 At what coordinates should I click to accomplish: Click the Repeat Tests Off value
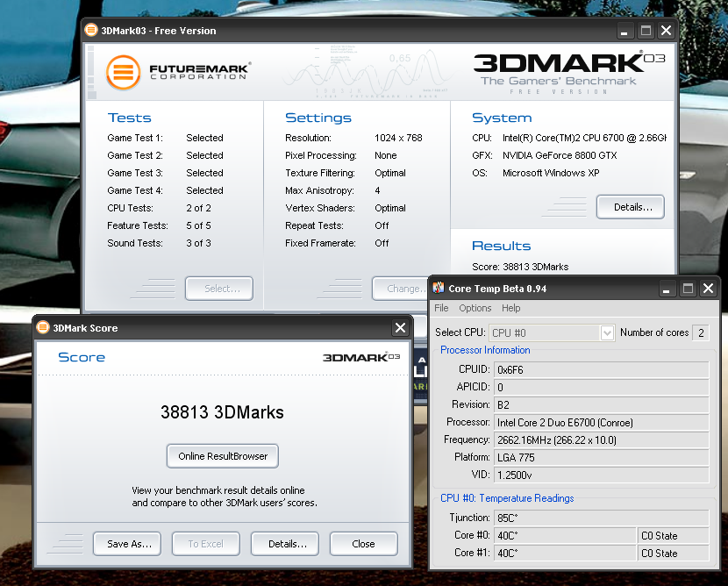tap(382, 225)
